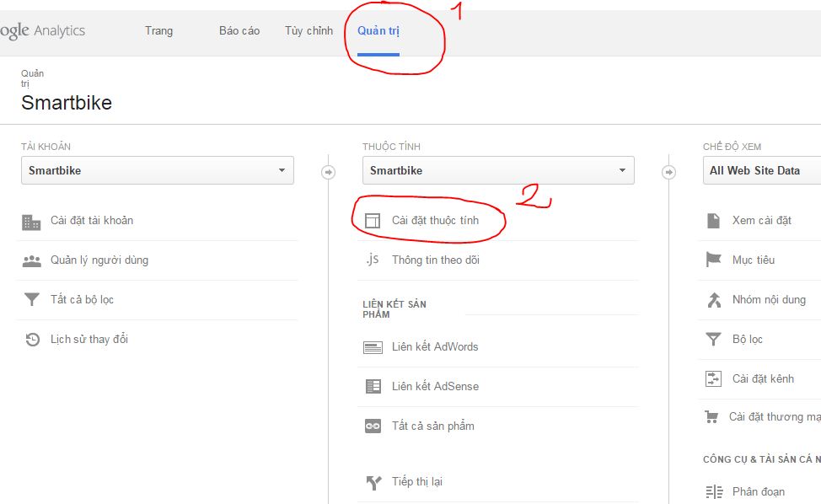Open Cài đặt kênh link
The image size is (821, 504).
coord(764,378)
